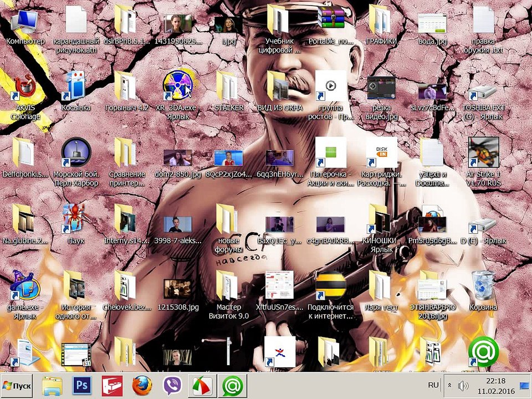Open the Горыныч 4.2 folder
The image size is (532, 399).
(x=127, y=86)
